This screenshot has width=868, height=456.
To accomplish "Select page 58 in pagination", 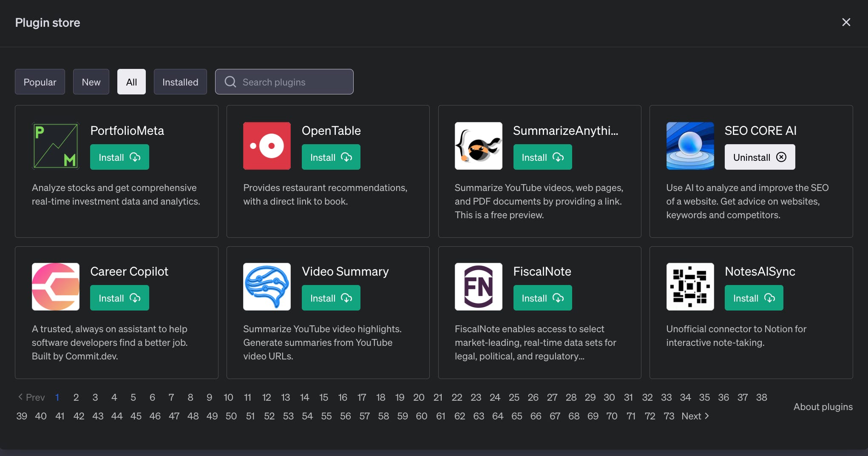I will click(383, 416).
